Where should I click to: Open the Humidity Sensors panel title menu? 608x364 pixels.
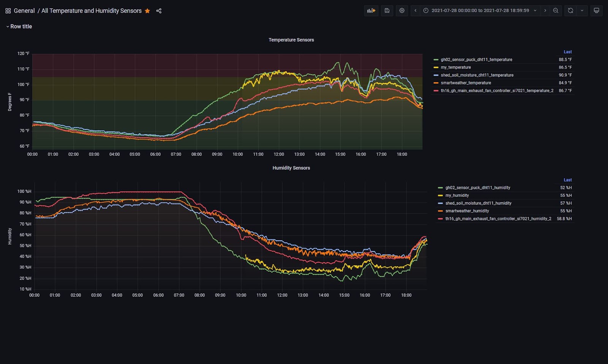(x=291, y=168)
